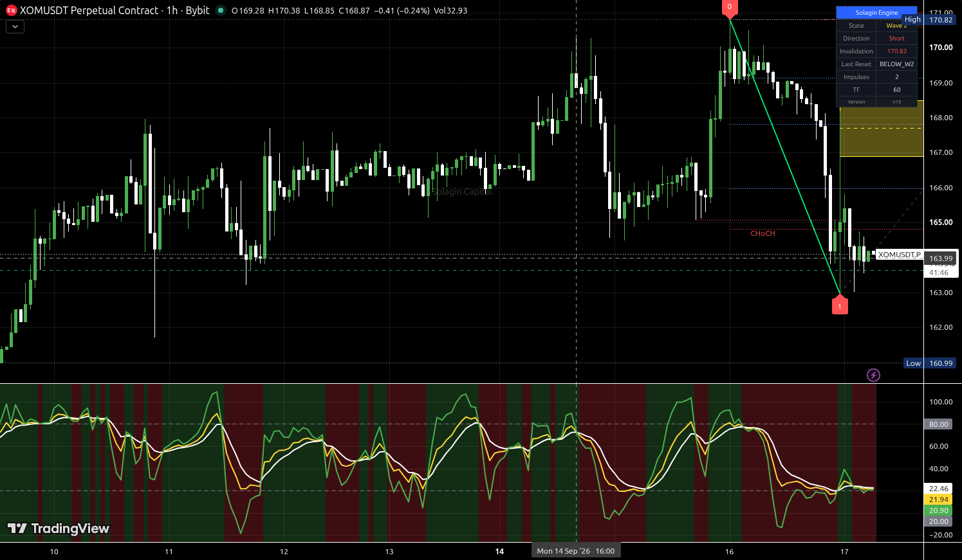The image size is (962, 560).
Task: Click the crosshair date label Mon 14 Sep
Action: point(576,551)
